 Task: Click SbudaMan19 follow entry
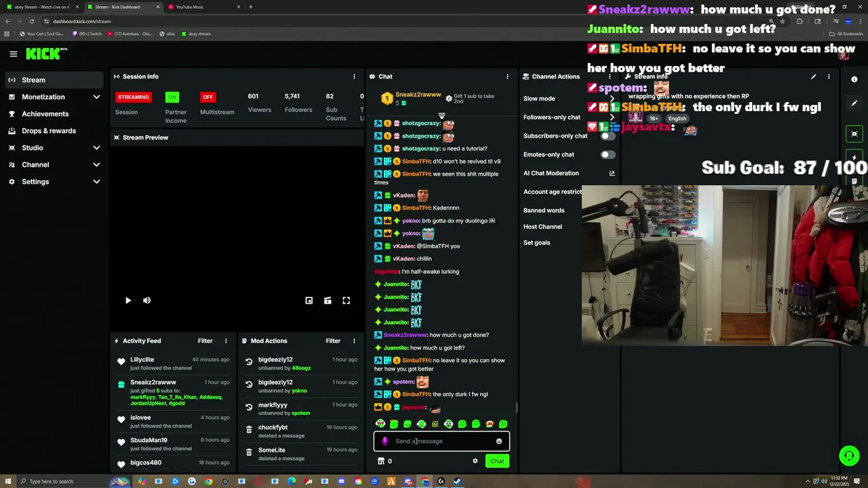(173, 444)
